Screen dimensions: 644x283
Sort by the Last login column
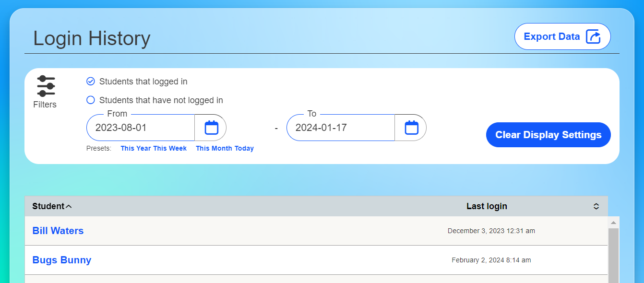(x=487, y=206)
